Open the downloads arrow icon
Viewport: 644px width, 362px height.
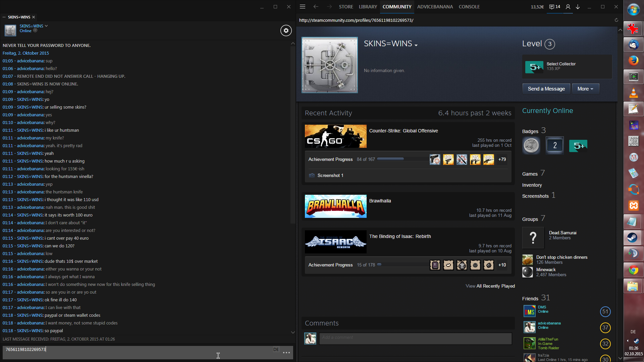click(578, 7)
